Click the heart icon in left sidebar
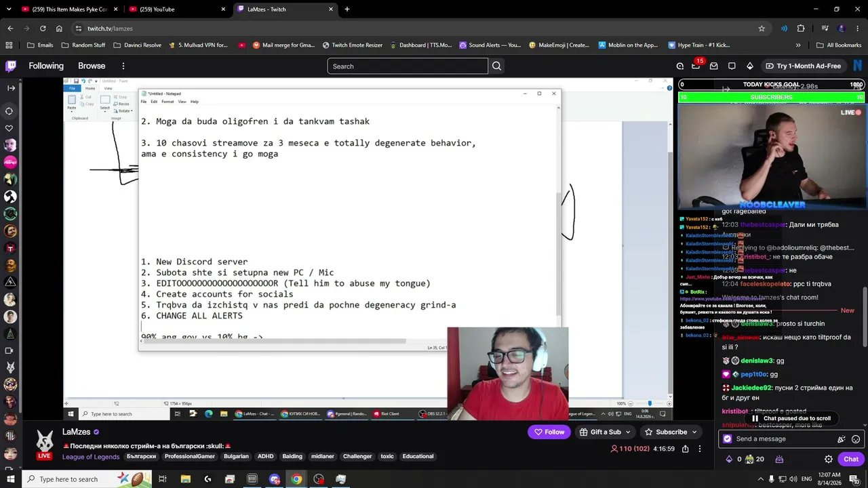 coord(9,128)
